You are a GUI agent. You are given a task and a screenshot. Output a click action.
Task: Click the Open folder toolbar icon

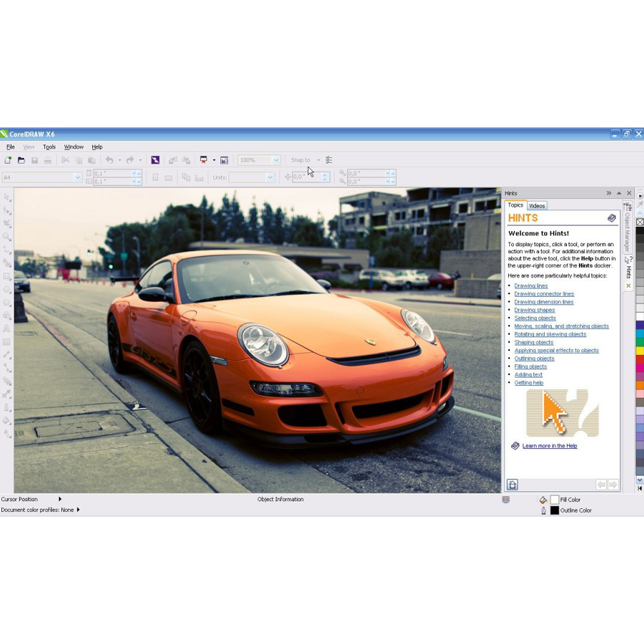[x=21, y=160]
